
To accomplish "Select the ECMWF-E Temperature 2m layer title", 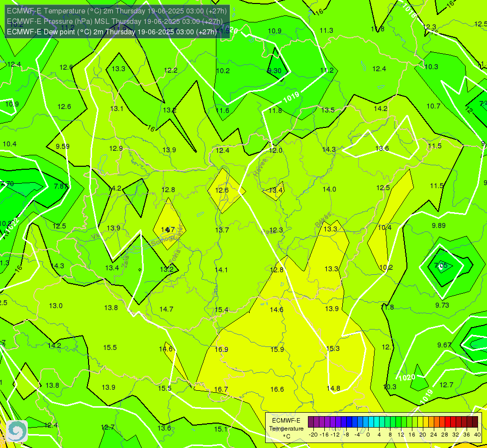I will click(x=117, y=11).
